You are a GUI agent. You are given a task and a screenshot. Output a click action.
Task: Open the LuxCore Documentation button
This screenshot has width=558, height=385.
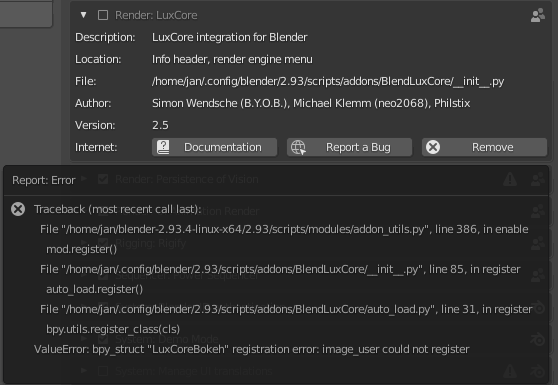(x=215, y=147)
